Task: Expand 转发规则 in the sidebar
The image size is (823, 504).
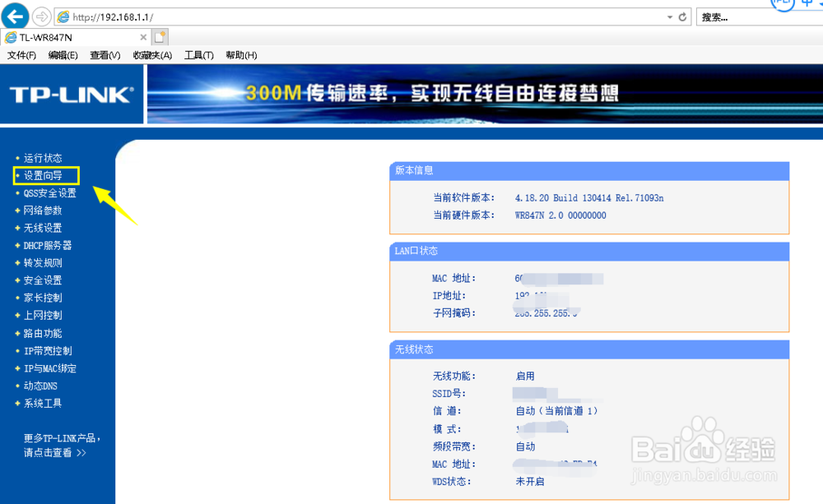Action: click(x=43, y=263)
